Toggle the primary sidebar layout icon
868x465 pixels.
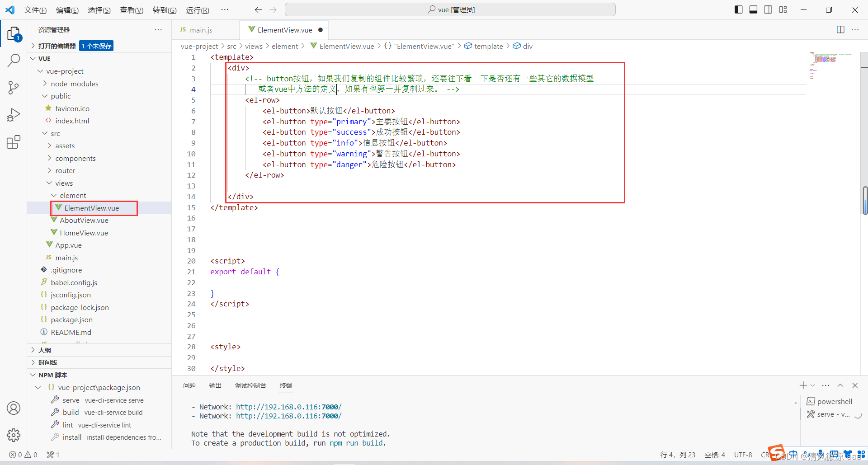tap(739, 9)
